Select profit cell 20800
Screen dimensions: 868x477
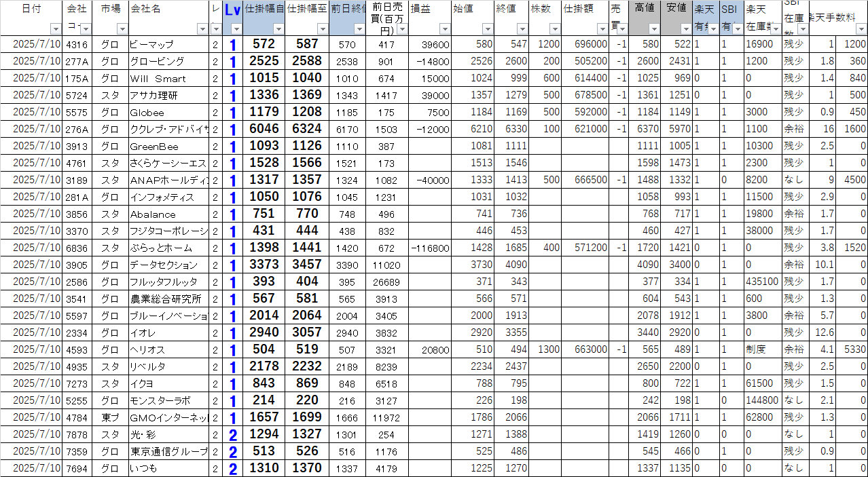431,349
